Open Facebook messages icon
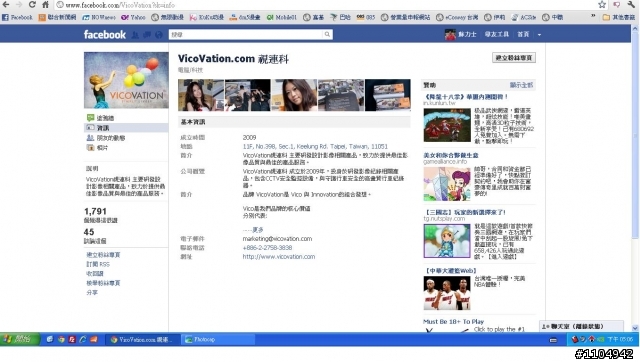 [x=147, y=35]
